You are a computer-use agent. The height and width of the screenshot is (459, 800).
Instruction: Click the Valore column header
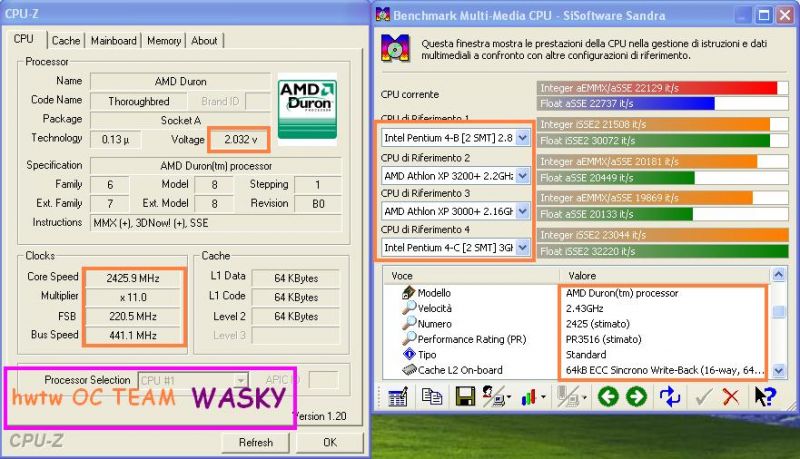pyautogui.click(x=666, y=275)
